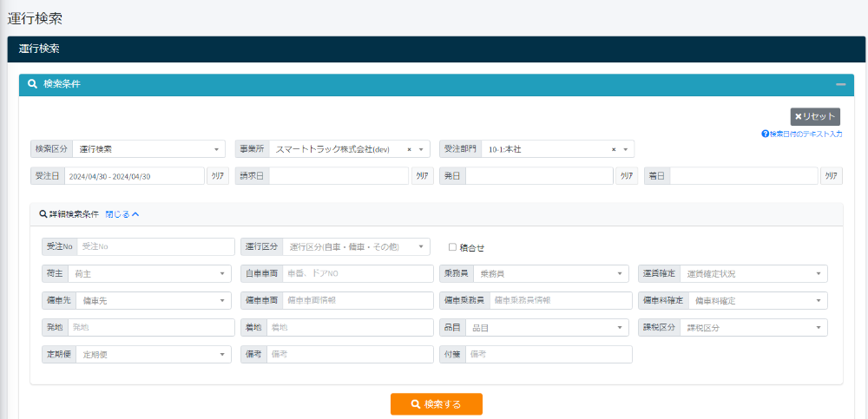The width and height of the screenshot is (868, 419).
Task: Click the 自車車両 input field
Action: point(357,274)
